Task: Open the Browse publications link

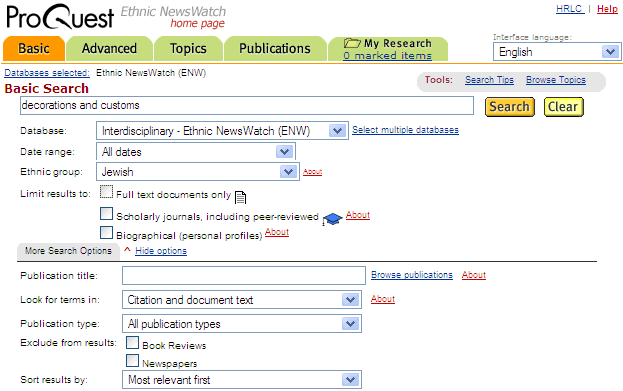Action: 412,275
